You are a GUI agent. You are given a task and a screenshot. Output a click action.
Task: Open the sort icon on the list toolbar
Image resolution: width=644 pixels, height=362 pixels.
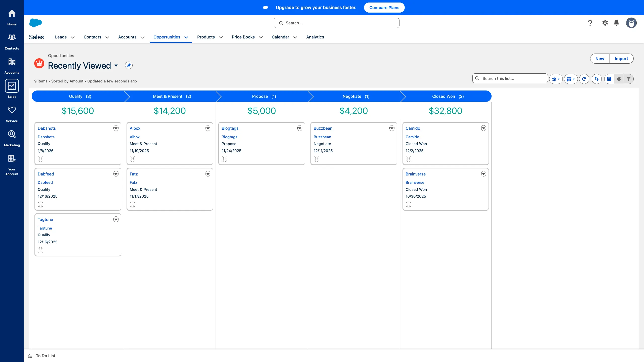click(596, 79)
